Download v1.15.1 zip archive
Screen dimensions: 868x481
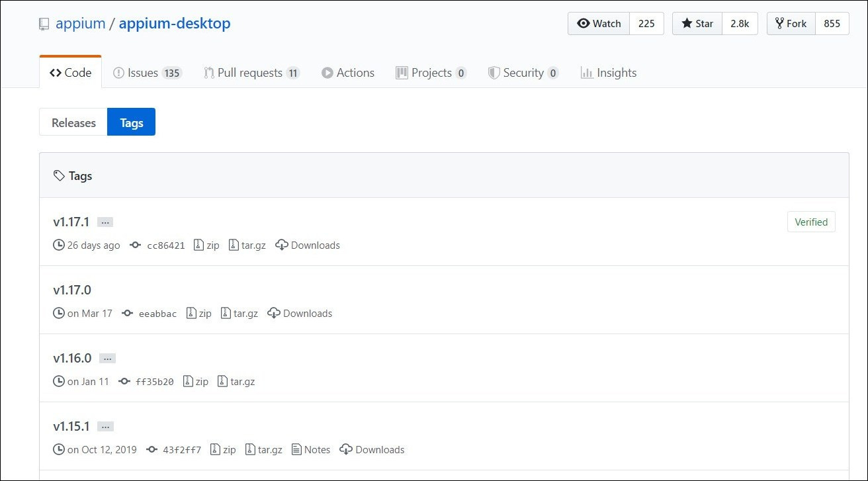coord(224,450)
